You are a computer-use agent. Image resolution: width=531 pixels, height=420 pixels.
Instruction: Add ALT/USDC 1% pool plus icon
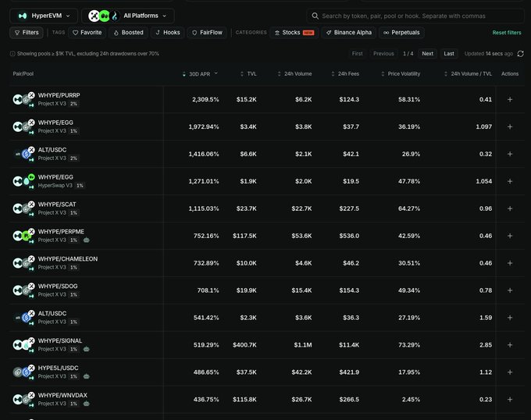point(510,318)
